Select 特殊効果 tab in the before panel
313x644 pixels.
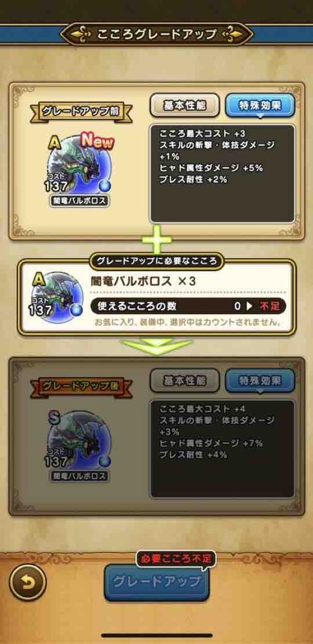click(260, 106)
